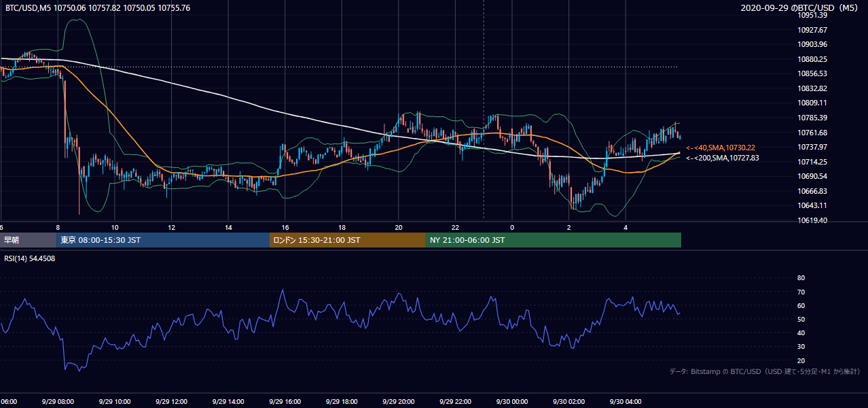868x408 pixels.
Task: Select price axis label 10643.11
Action: [x=812, y=205]
